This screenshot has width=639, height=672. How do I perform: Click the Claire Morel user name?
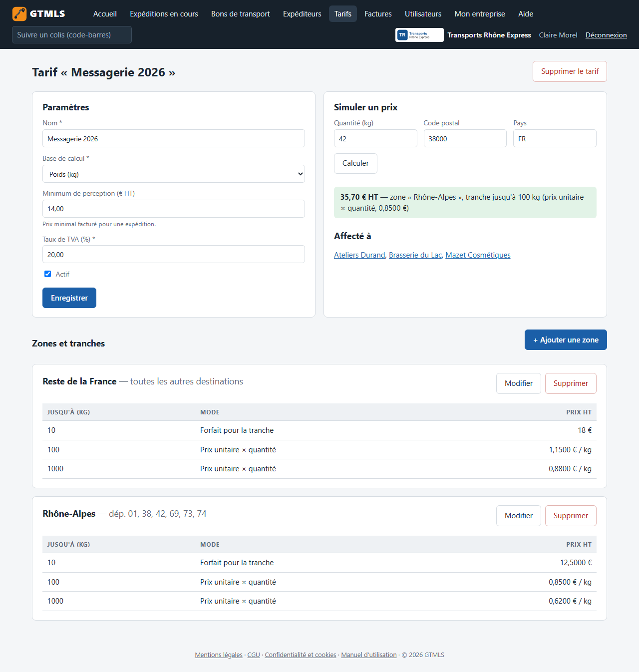tap(558, 35)
